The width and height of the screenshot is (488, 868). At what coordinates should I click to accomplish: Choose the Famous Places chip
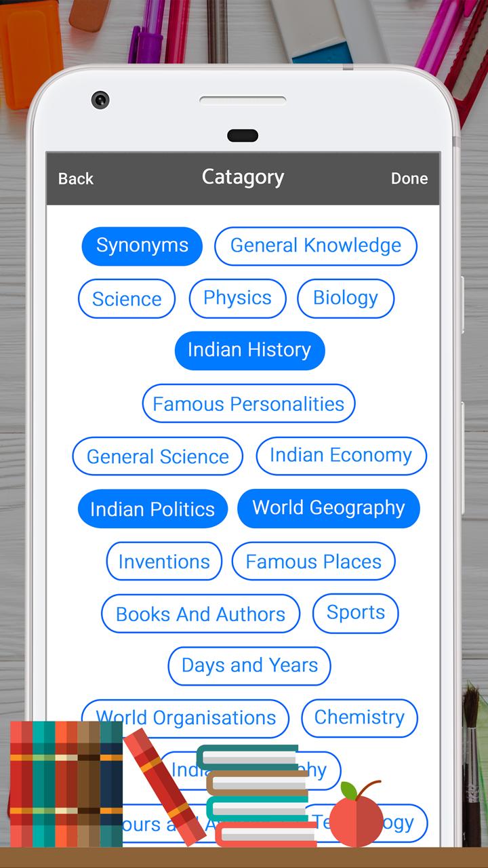(314, 561)
